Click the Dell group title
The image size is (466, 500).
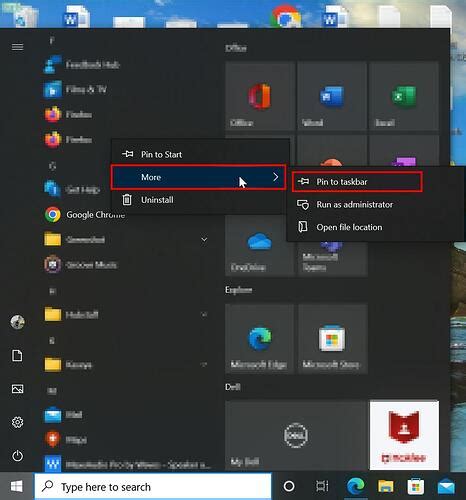pos(233,387)
